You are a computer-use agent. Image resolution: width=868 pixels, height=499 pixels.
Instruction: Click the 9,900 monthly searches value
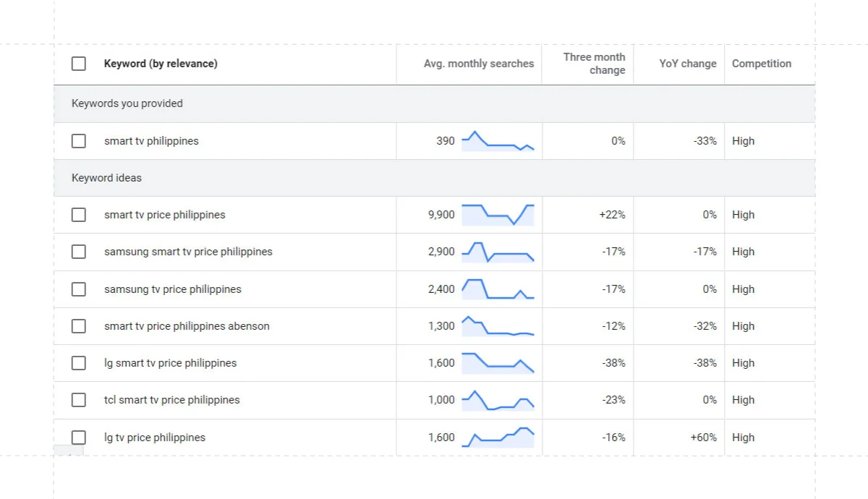(x=441, y=215)
